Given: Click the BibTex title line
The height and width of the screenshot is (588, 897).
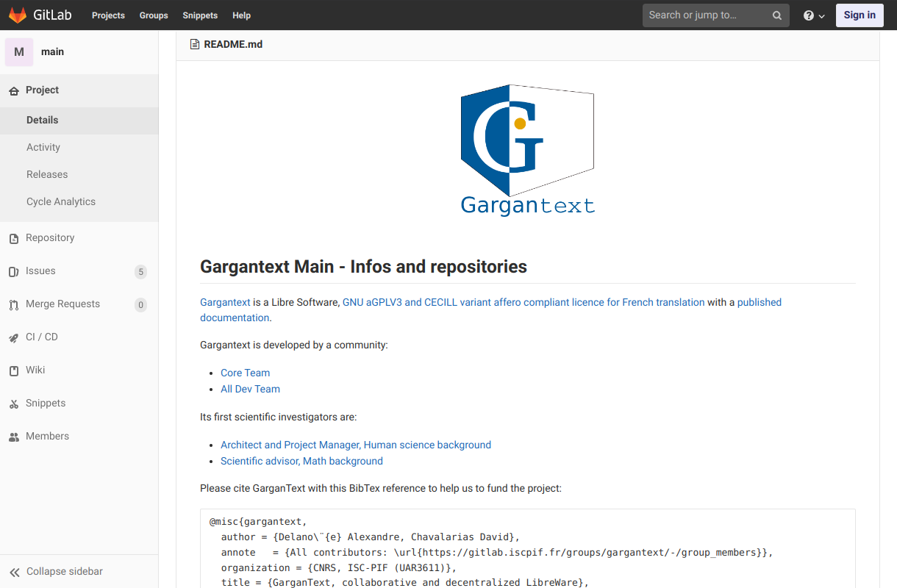Looking at the screenshot, I should tap(405, 583).
